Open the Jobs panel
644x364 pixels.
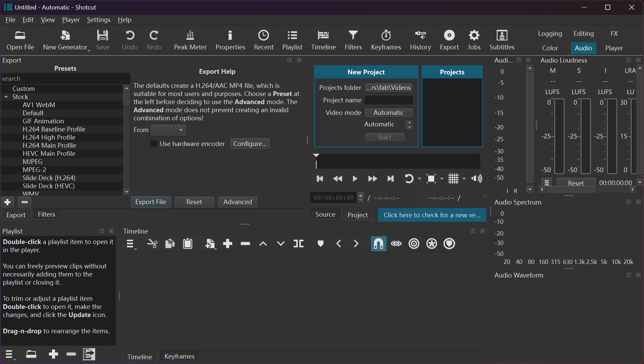click(x=474, y=40)
